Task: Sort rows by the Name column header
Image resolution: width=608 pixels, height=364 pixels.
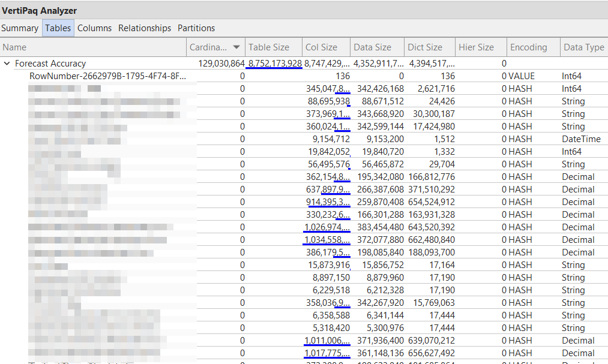Action: coord(14,47)
